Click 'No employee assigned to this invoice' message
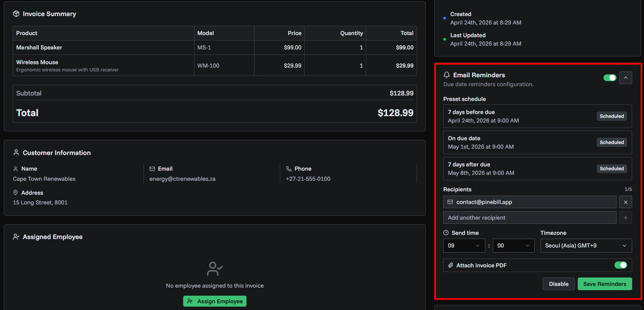This screenshot has height=310, width=644. point(215,286)
